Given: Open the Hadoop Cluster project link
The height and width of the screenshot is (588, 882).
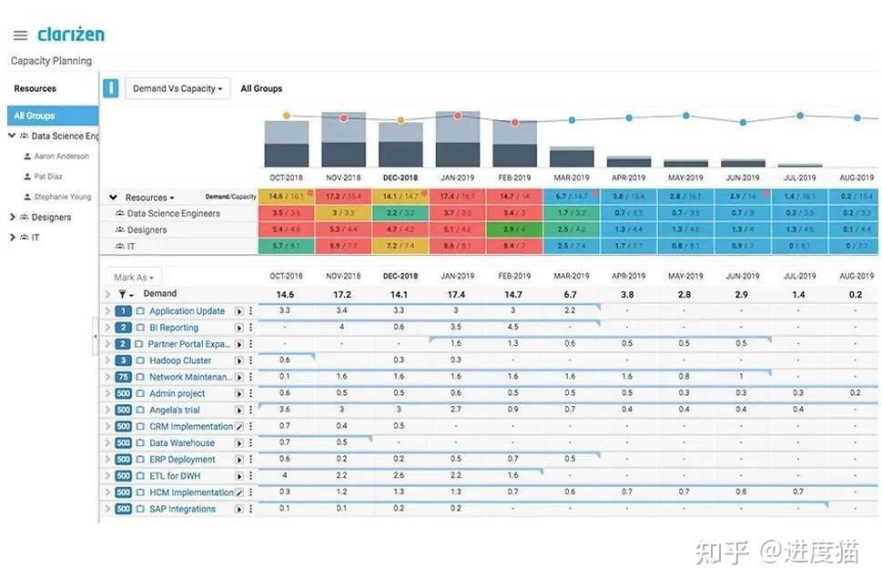Looking at the screenshot, I should tap(180, 360).
